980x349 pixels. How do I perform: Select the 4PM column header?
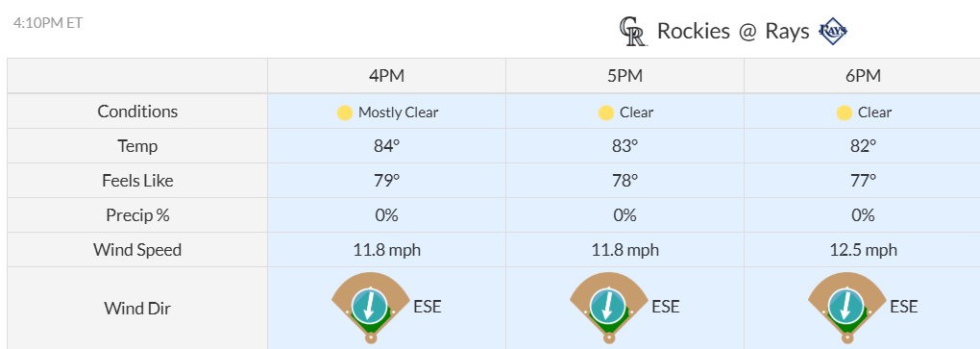click(x=387, y=76)
